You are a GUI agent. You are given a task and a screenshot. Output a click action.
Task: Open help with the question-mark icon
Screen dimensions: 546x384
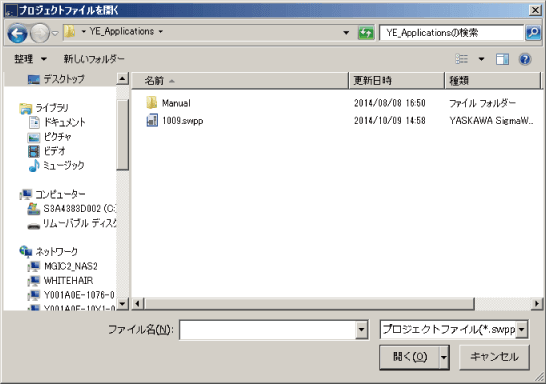pos(525,59)
